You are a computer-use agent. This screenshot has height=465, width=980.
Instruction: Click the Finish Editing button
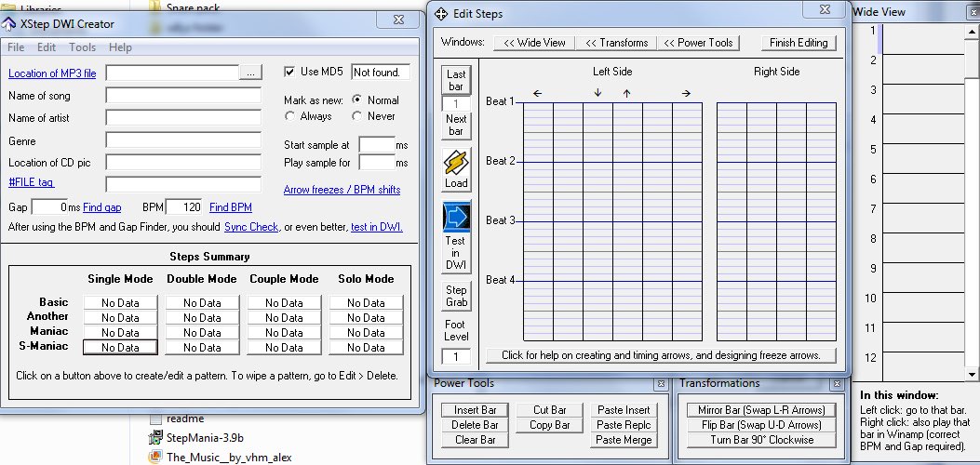pos(799,43)
